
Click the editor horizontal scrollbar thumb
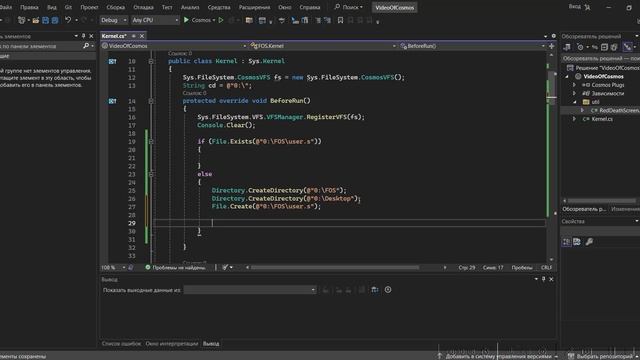[x=335, y=267]
